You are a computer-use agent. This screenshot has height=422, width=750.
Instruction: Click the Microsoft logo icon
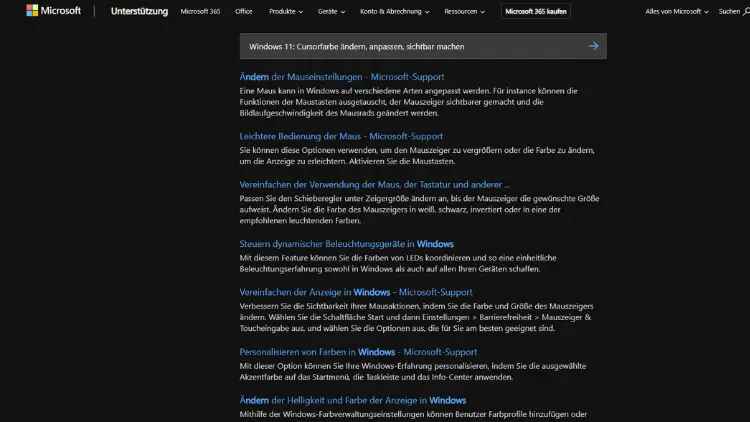[x=32, y=11]
